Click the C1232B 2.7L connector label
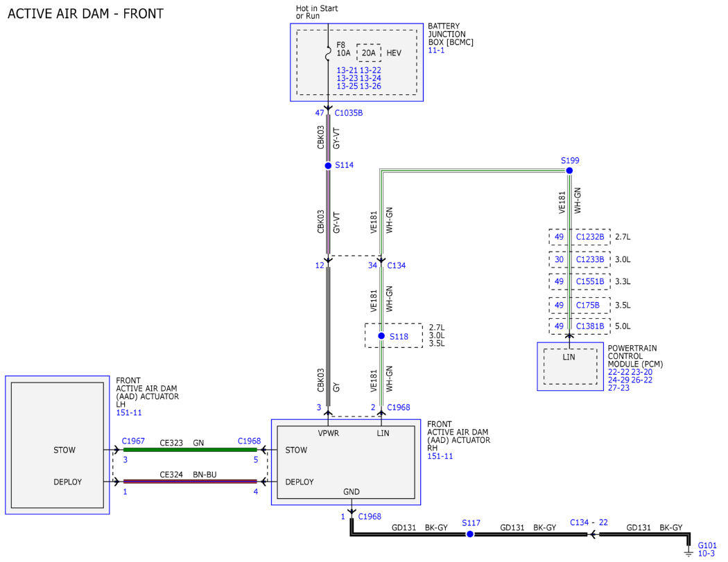The image size is (728, 562). pos(589,237)
